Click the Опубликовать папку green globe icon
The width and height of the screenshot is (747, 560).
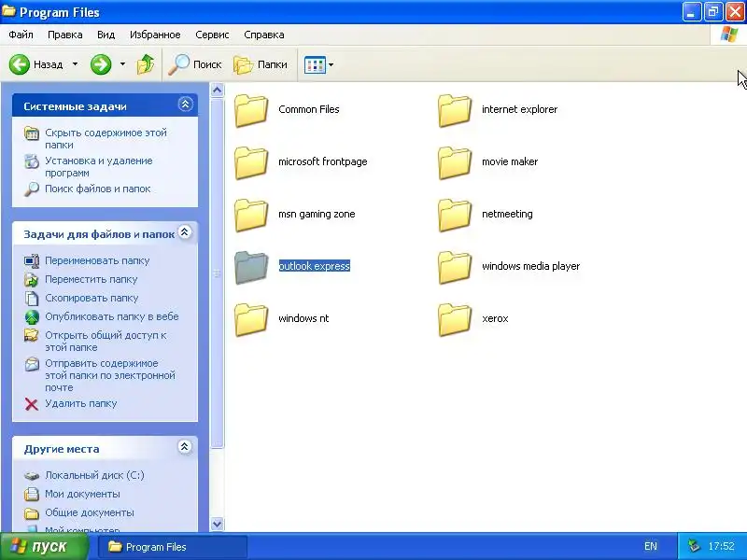pyautogui.click(x=32, y=316)
